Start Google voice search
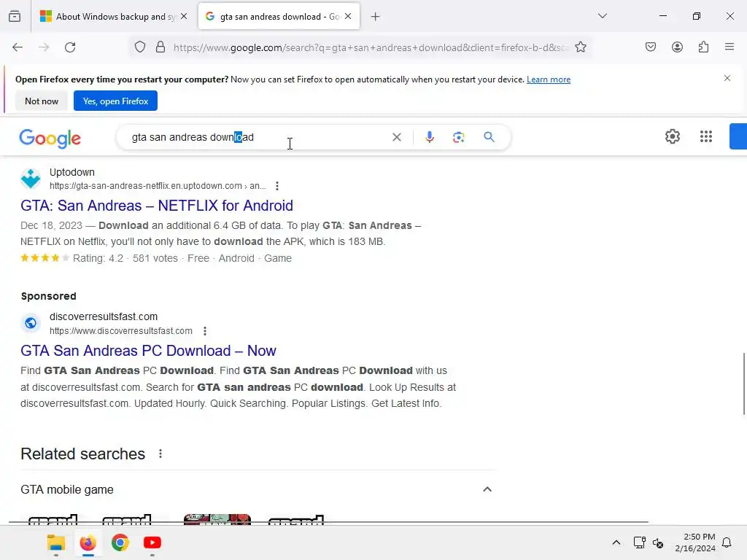The width and height of the screenshot is (747, 560). point(429,137)
